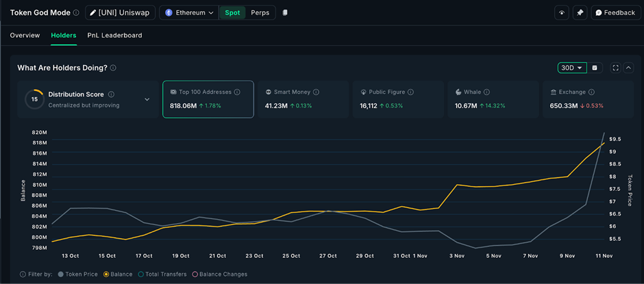Screen dimensions: 644x284
Task: Open the Ethereum chain dropdown
Action: click(x=189, y=13)
